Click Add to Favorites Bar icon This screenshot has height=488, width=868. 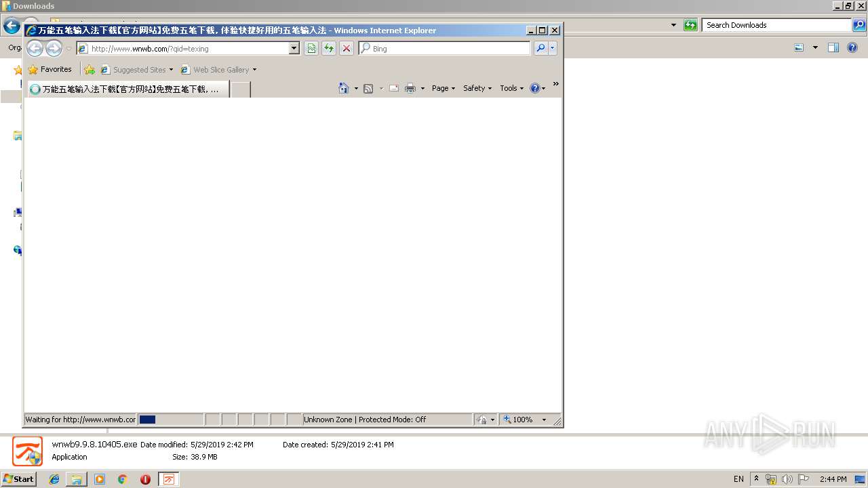click(90, 69)
